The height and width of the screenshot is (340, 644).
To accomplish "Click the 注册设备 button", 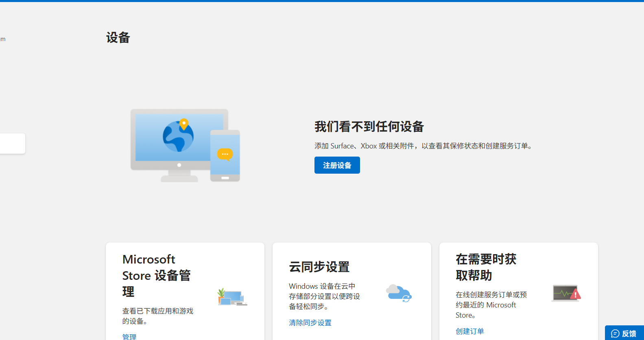I will (x=337, y=165).
